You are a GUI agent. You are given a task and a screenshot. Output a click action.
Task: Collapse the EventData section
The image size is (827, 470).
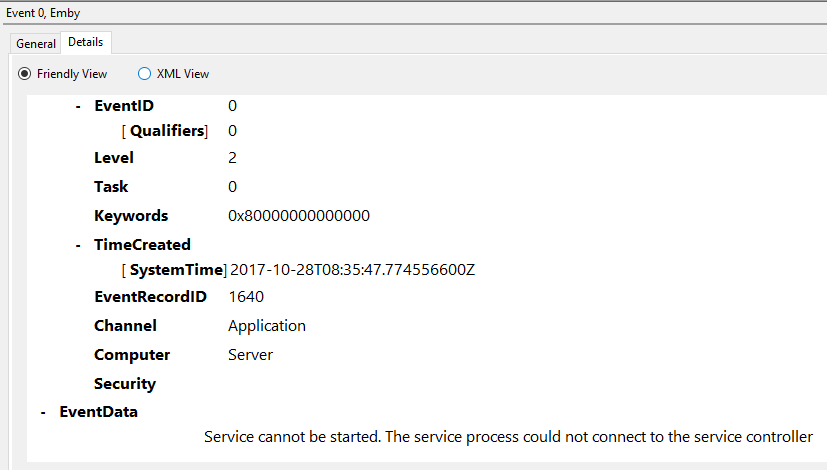pos(44,412)
